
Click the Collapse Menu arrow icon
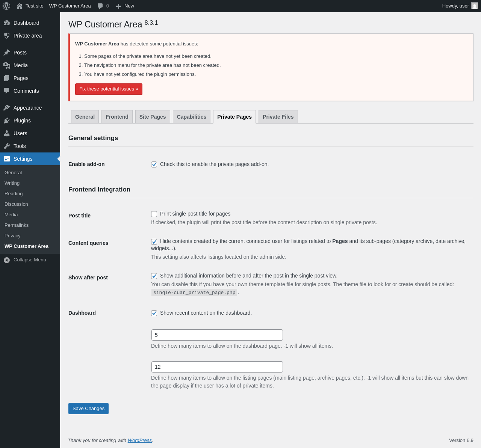pos(7,260)
